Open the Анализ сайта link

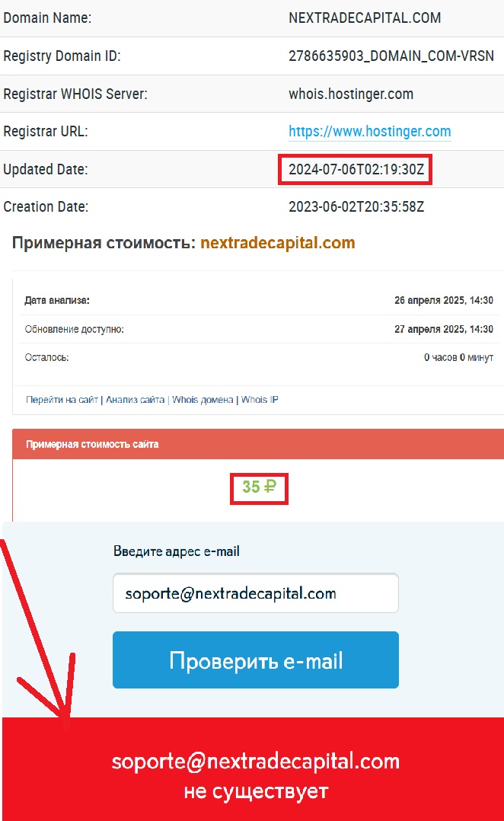135,400
